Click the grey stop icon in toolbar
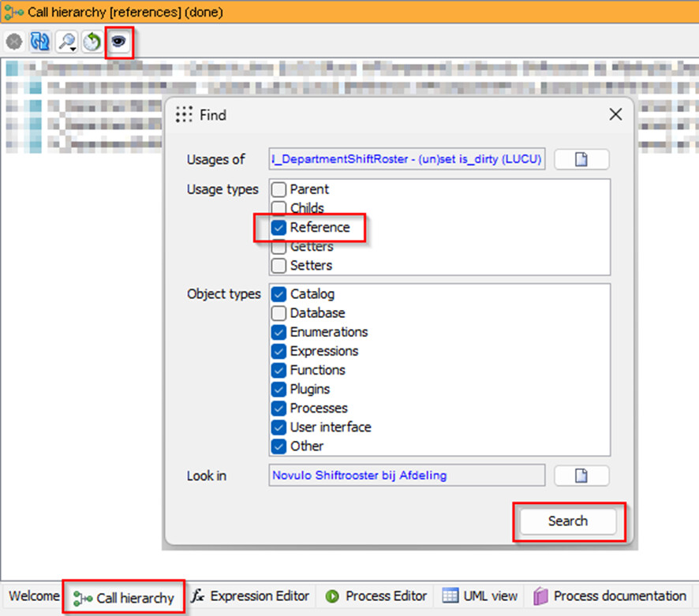 (x=14, y=42)
